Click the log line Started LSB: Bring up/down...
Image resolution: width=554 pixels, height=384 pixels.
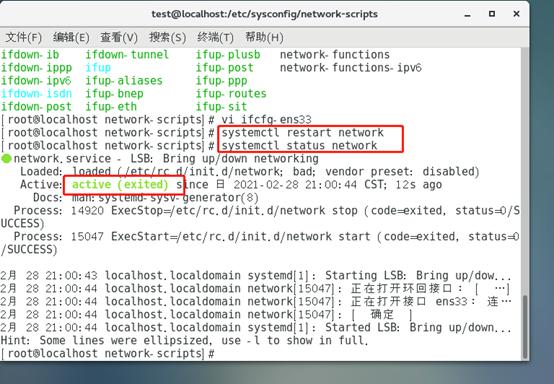click(418, 327)
